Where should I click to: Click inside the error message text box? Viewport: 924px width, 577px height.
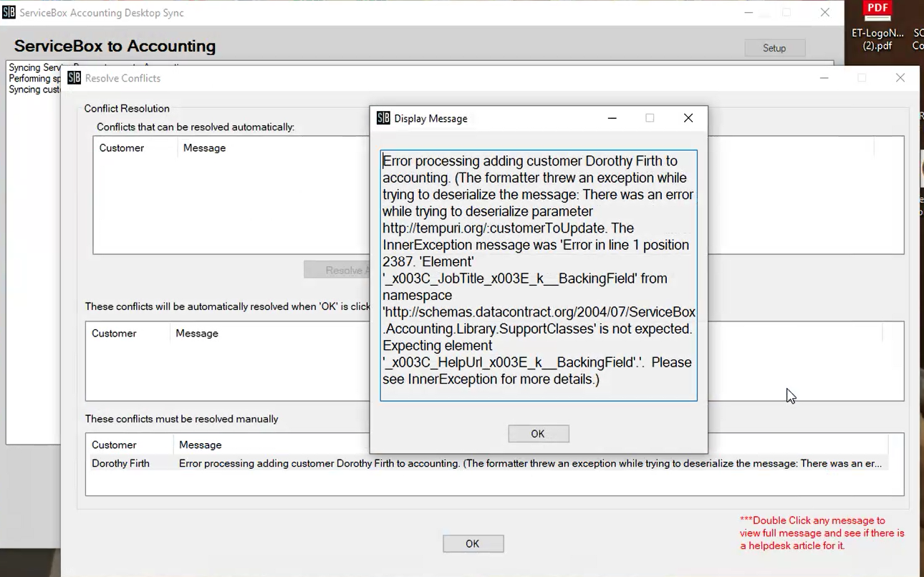539,276
